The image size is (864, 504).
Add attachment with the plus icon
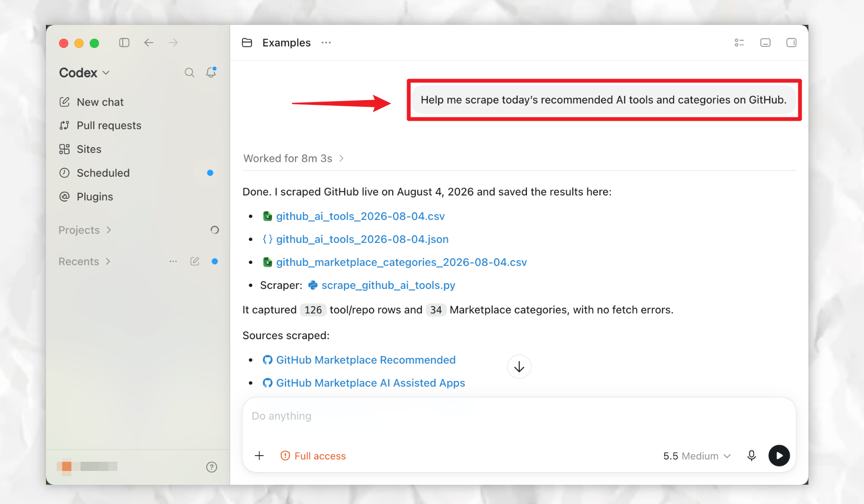pyautogui.click(x=259, y=456)
